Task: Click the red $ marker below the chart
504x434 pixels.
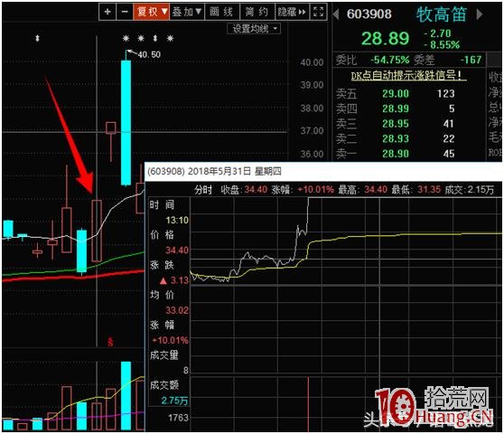Action: click(110, 342)
